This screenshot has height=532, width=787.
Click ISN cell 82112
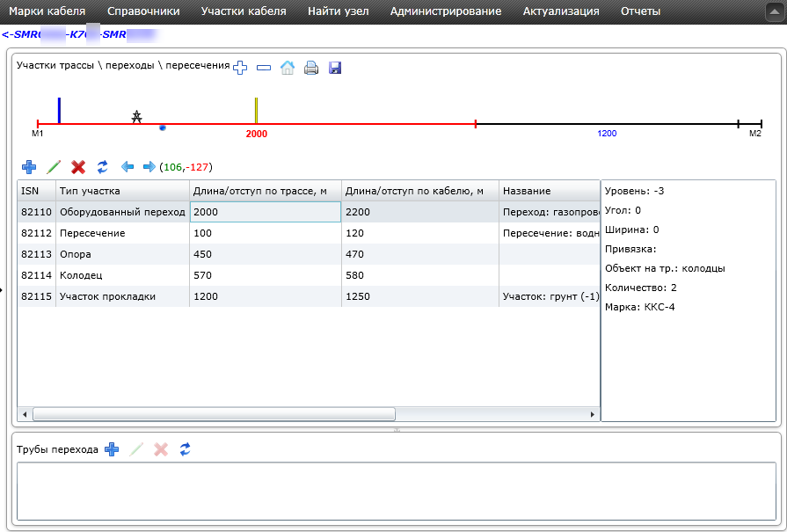point(37,233)
